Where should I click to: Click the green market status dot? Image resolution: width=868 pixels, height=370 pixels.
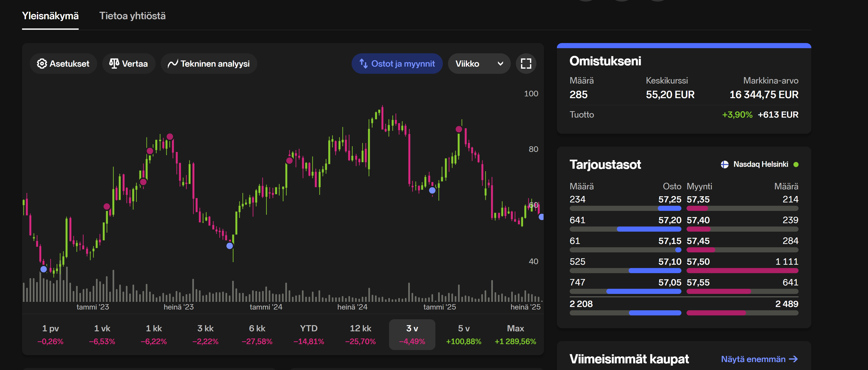point(796,165)
